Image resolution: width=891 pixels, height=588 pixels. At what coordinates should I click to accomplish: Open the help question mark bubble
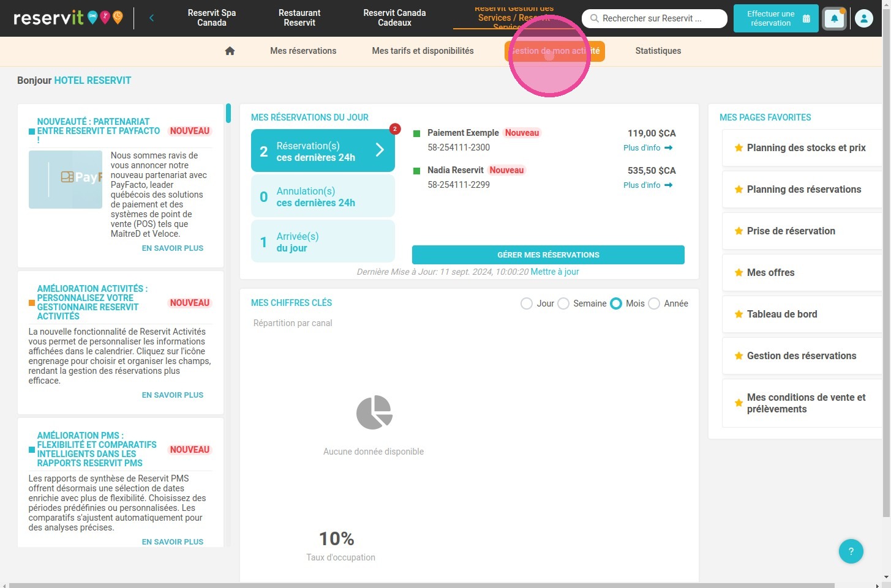coord(851,551)
